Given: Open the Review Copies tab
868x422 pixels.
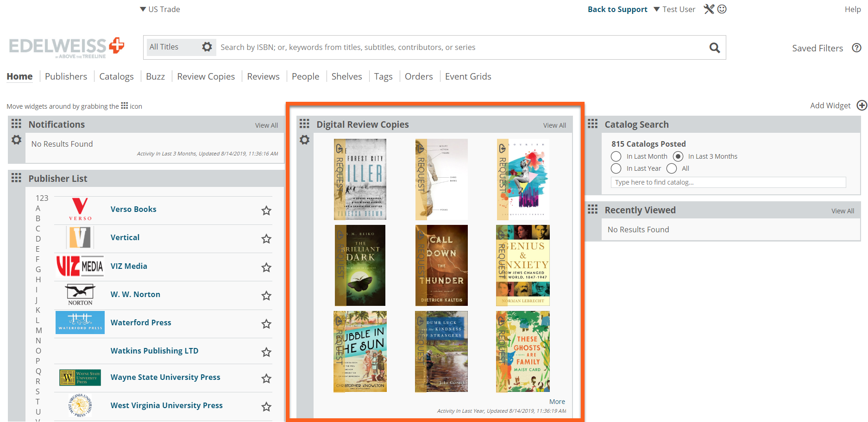Looking at the screenshot, I should tap(206, 76).
